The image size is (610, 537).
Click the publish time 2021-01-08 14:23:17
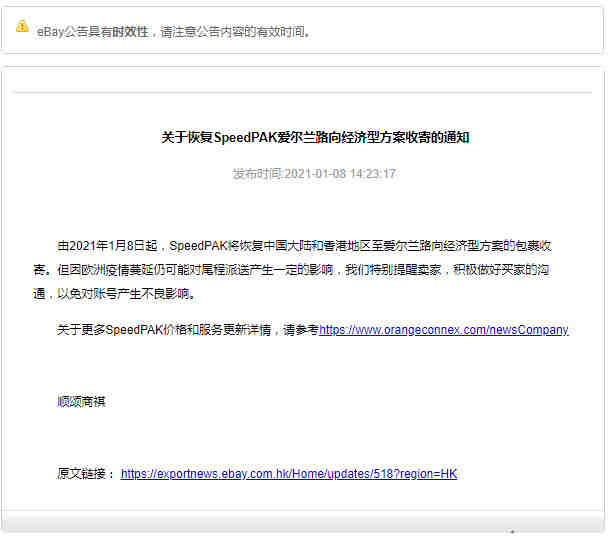[x=314, y=174]
